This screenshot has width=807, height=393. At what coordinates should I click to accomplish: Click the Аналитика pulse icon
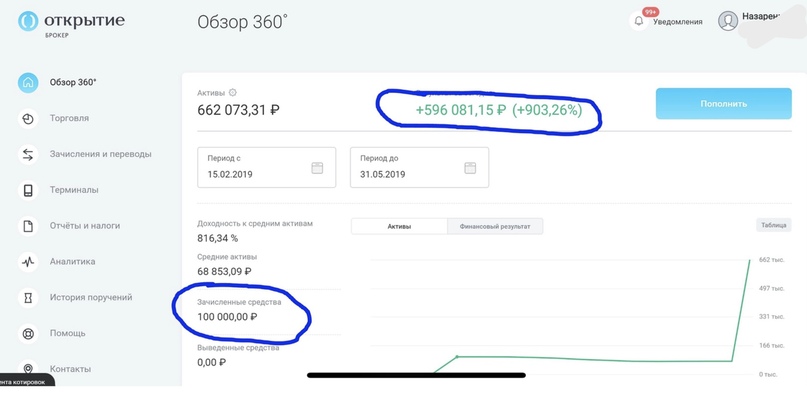point(28,262)
